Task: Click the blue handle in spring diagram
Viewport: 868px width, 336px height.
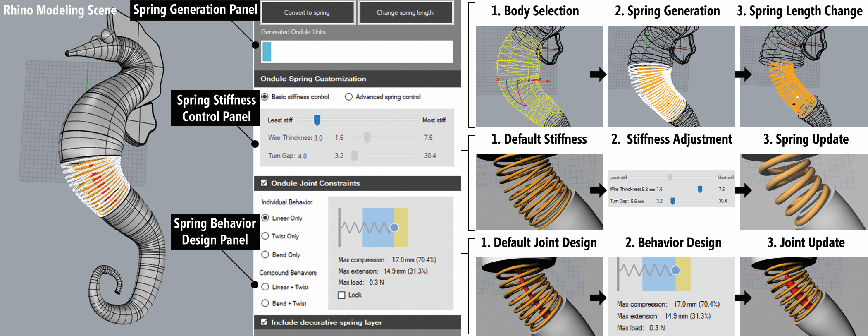Action: 394,228
